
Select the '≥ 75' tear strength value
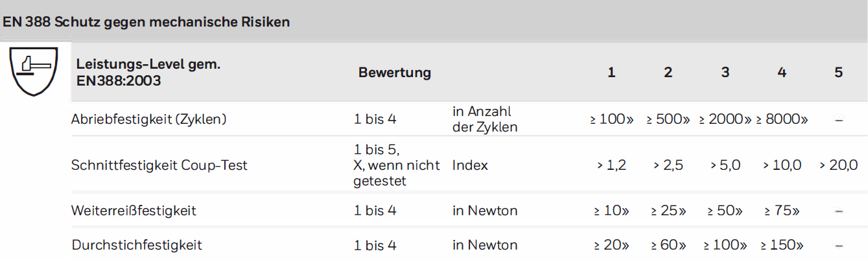(782, 211)
